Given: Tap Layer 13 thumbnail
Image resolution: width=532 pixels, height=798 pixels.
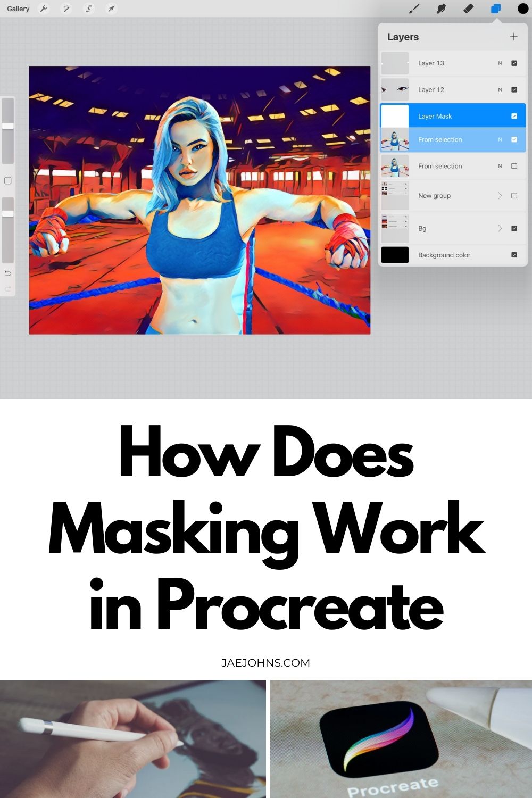Looking at the screenshot, I should pyautogui.click(x=395, y=63).
